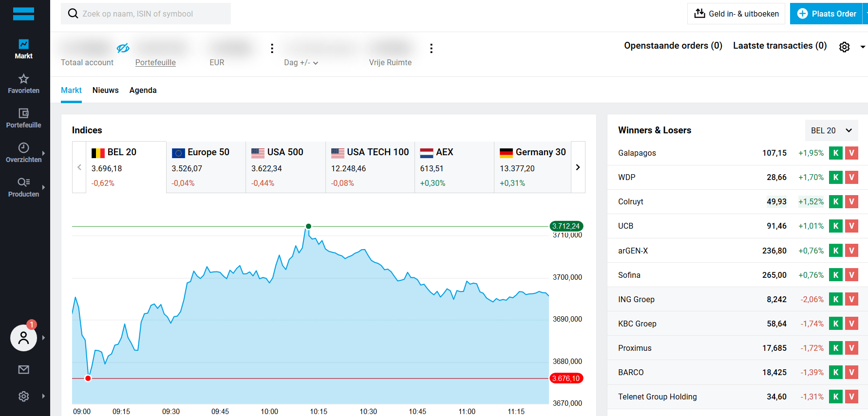
Task: Switch to the Nieuws tab
Action: 105,90
